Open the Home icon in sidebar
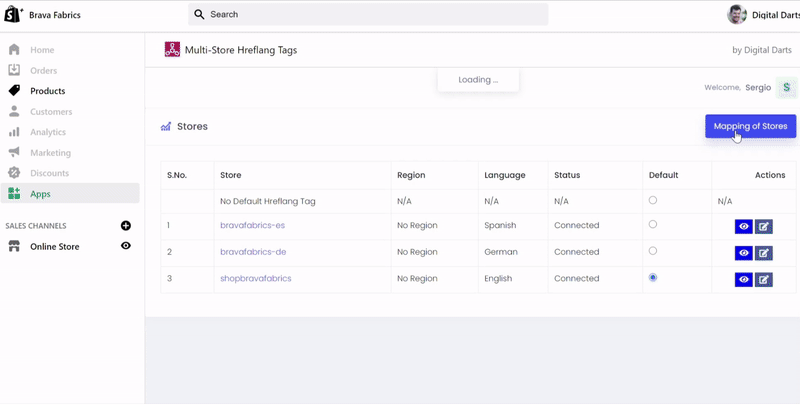 tap(14, 49)
